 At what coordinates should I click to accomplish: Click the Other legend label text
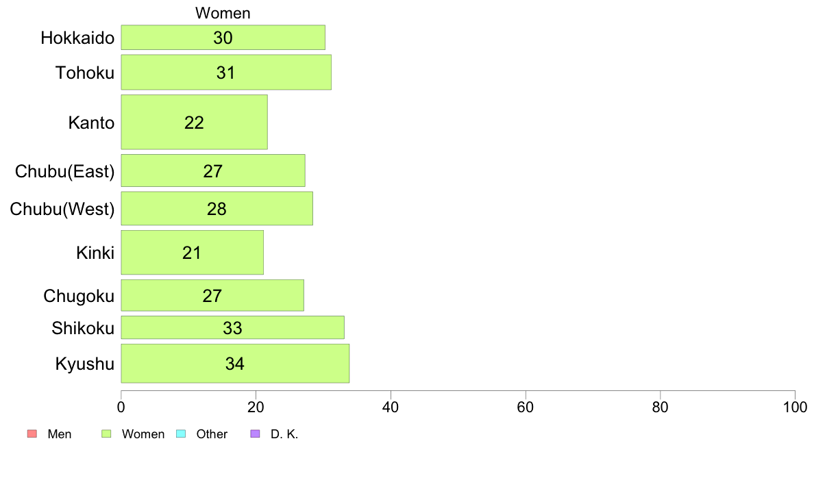pyautogui.click(x=212, y=434)
